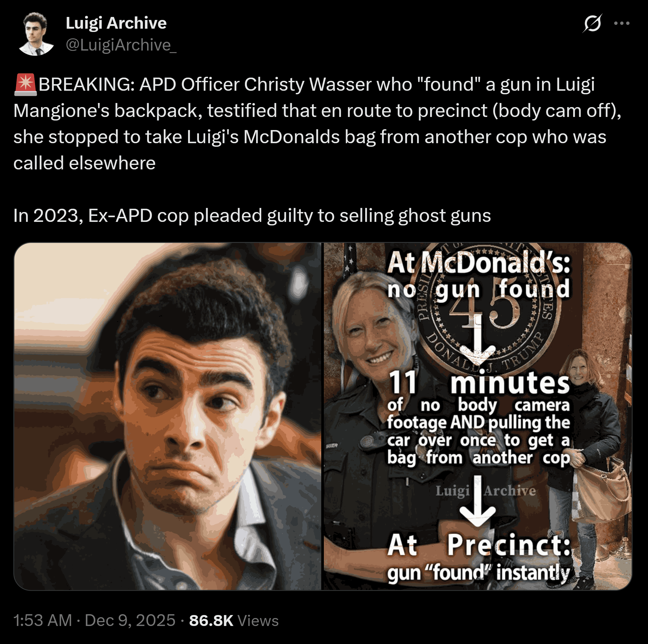Screen dimensions: 648x644
Task: Open the @LuigiArchive_ handle link
Action: [x=121, y=45]
